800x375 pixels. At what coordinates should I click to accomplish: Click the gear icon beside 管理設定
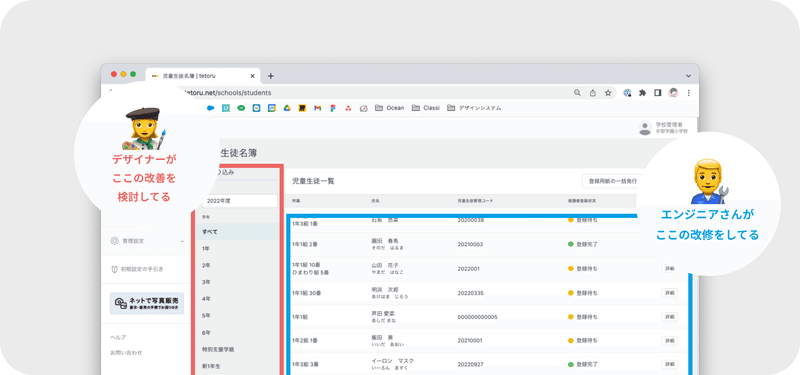click(x=114, y=241)
